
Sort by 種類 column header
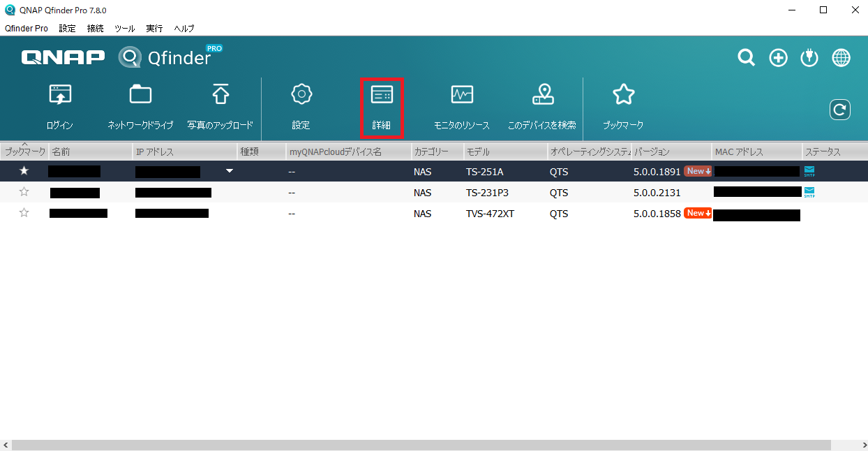(x=262, y=151)
